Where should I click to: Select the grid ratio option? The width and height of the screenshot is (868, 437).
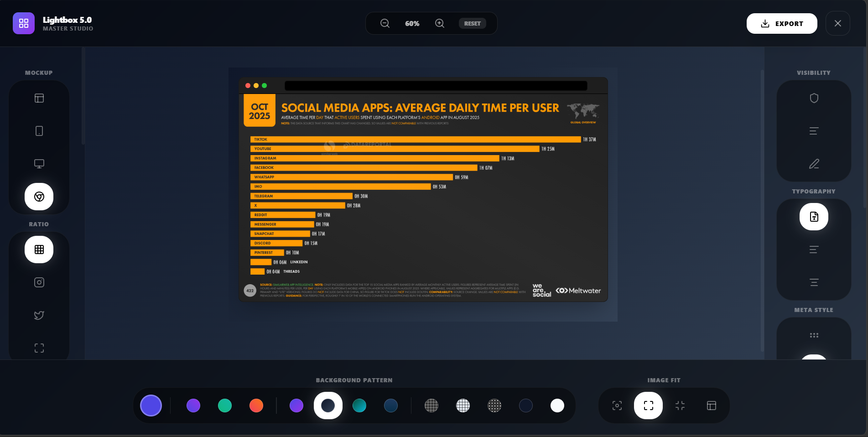(39, 250)
